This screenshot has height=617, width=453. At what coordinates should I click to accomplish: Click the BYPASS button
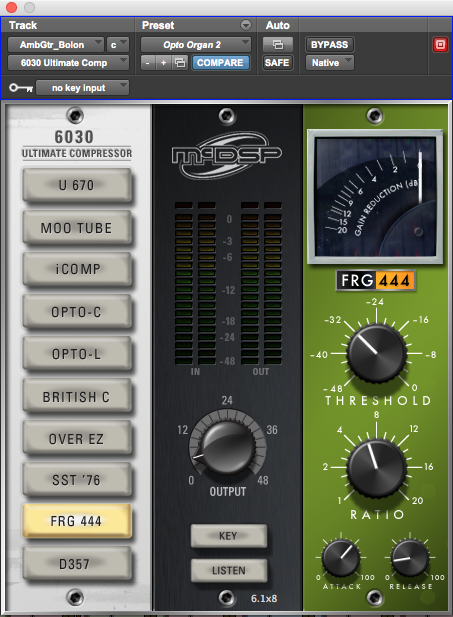point(329,44)
